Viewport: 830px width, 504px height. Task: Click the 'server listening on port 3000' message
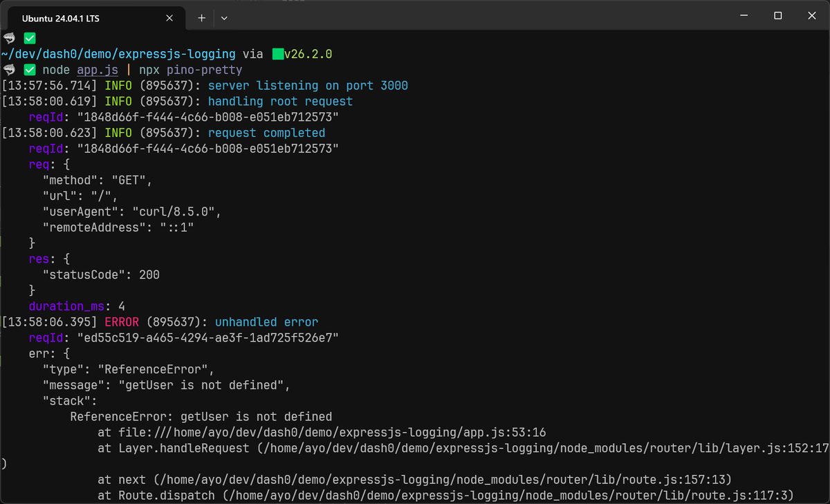(x=308, y=86)
